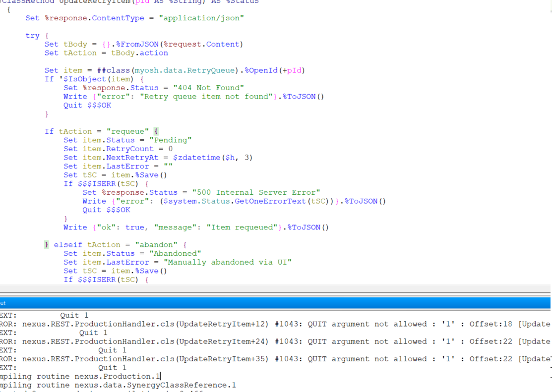Viewport: 552px width, 392px height.
Task: Place cursor on "application/json" string
Action: tap(209, 18)
